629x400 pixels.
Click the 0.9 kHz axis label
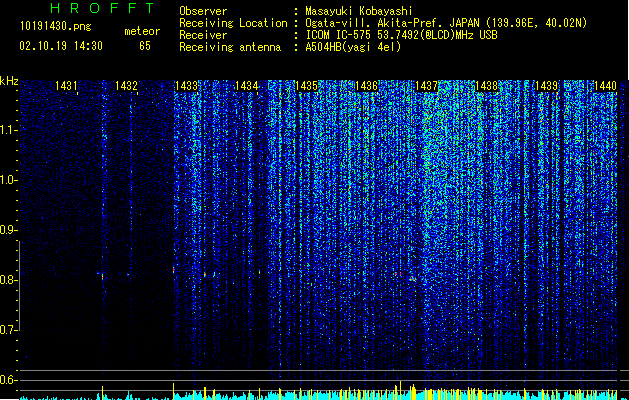(x=9, y=230)
